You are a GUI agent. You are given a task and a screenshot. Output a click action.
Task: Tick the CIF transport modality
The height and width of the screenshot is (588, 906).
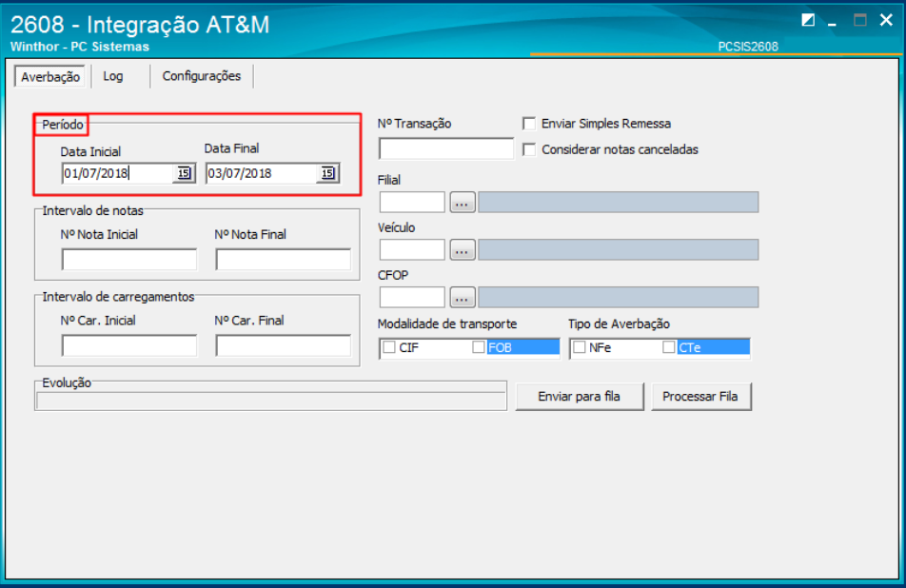point(389,347)
